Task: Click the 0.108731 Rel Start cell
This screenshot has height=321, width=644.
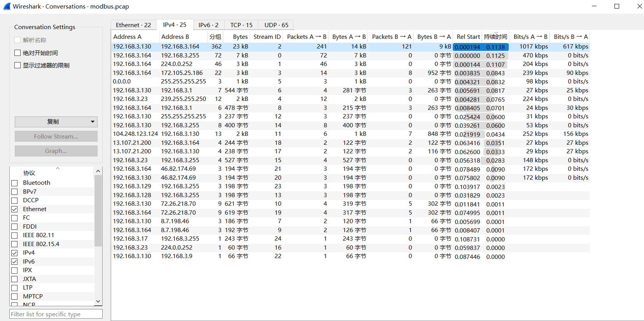Action: coord(467,239)
